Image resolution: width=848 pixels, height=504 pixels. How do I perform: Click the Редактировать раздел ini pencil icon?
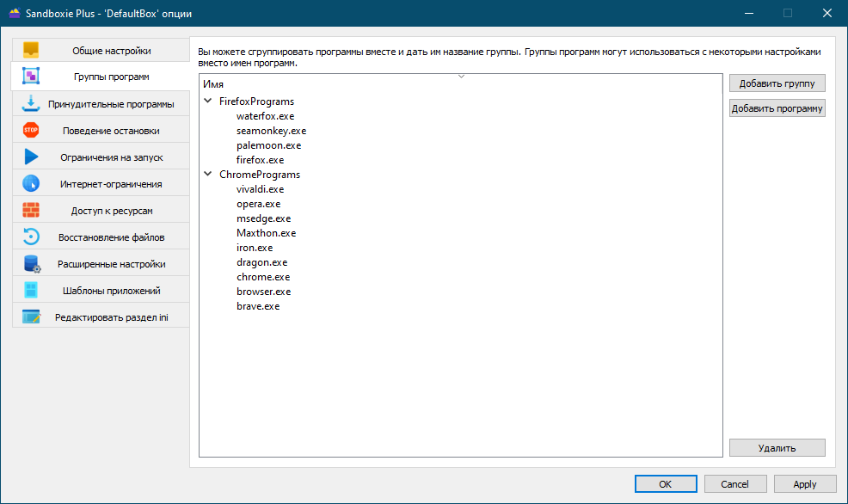point(31,317)
